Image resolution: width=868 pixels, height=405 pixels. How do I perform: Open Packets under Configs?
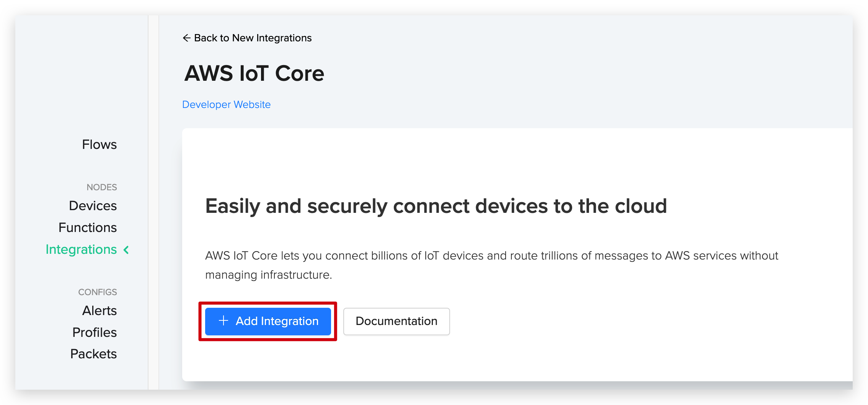click(x=94, y=354)
